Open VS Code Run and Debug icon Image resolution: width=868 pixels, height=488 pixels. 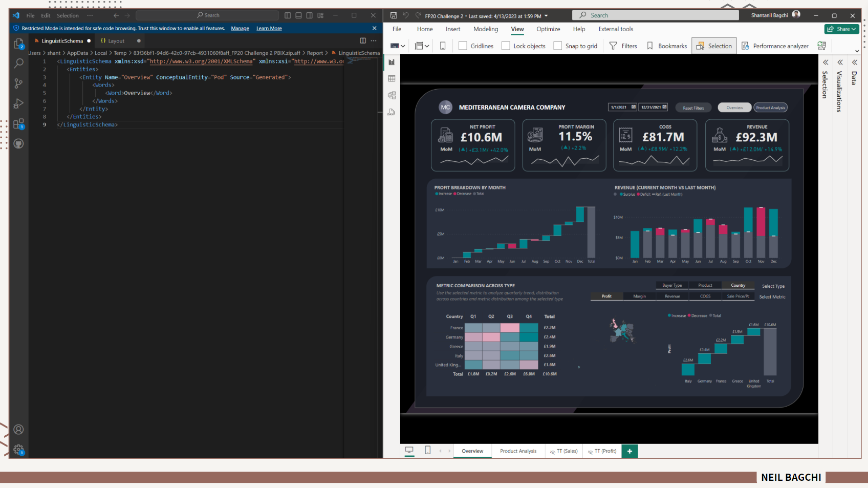pos(18,103)
